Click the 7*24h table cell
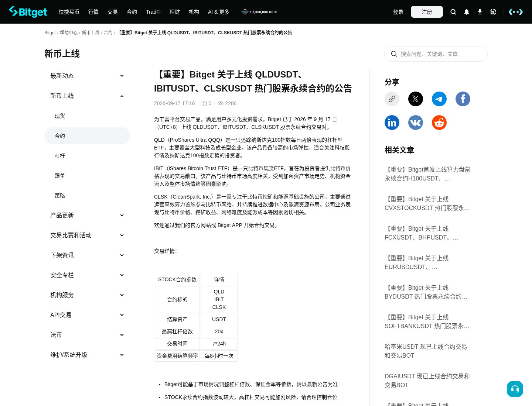This screenshot has height=406, width=532. pyautogui.click(x=219, y=344)
